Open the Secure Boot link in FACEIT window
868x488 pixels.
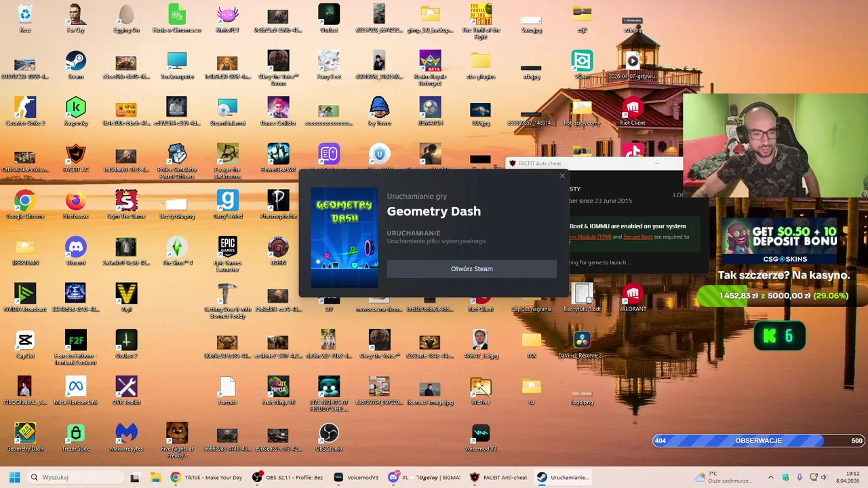(637, 237)
